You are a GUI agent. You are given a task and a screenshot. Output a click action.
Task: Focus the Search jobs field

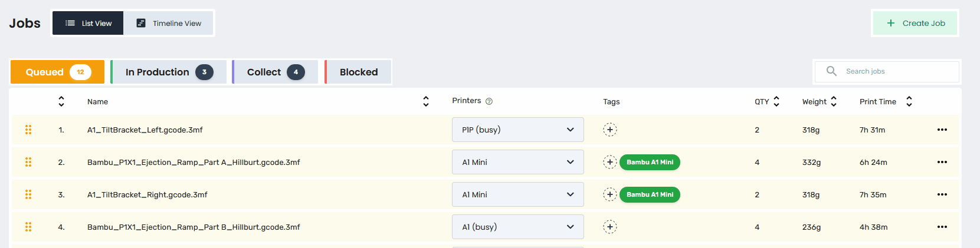(887, 71)
